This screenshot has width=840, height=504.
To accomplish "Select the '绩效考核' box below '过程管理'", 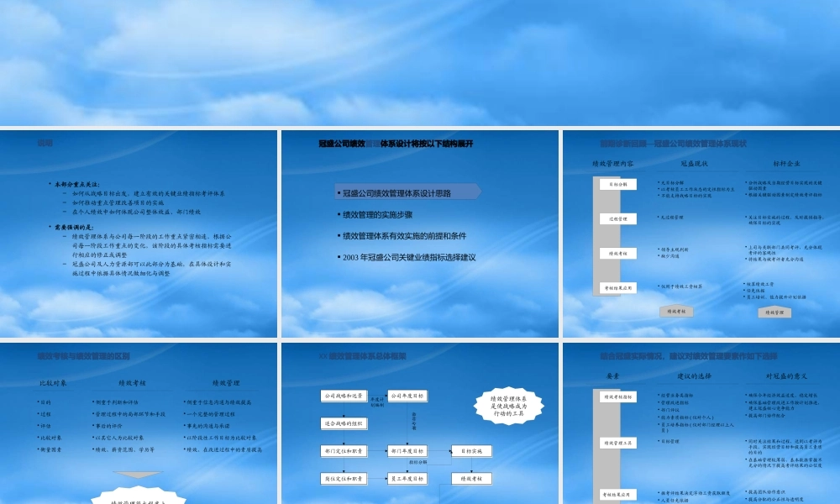I will pos(617,254).
